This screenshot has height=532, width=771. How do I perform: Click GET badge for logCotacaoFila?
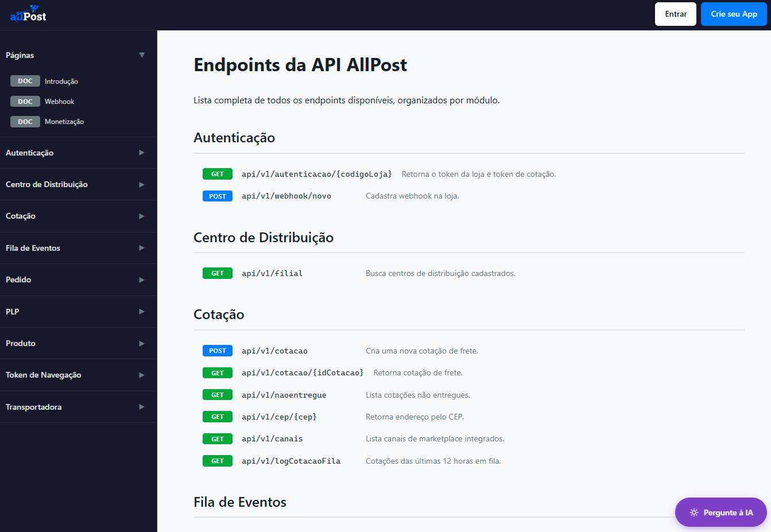point(218,461)
